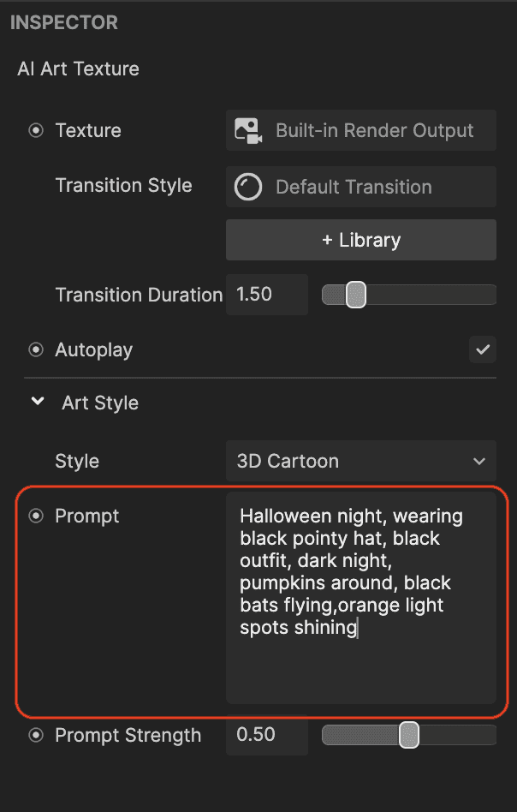This screenshot has width=517, height=812.
Task: Click into the Prompt text area
Action: point(360,598)
